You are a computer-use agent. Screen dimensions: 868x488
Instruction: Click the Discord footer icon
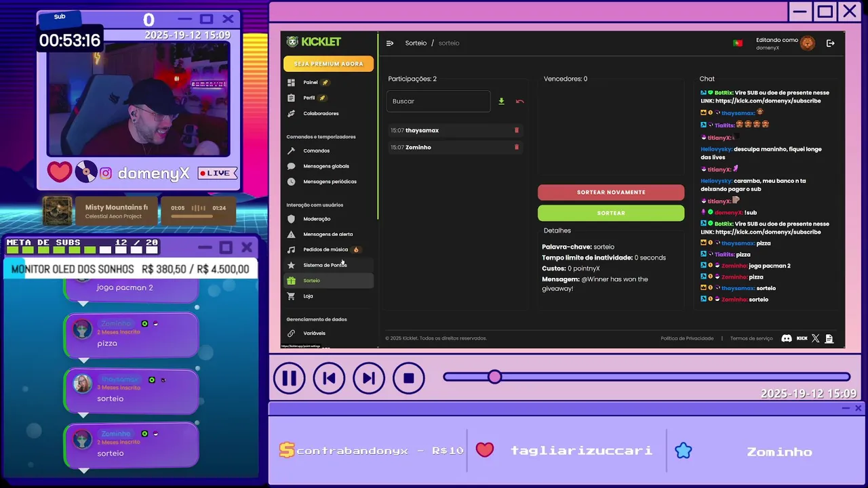coord(787,338)
